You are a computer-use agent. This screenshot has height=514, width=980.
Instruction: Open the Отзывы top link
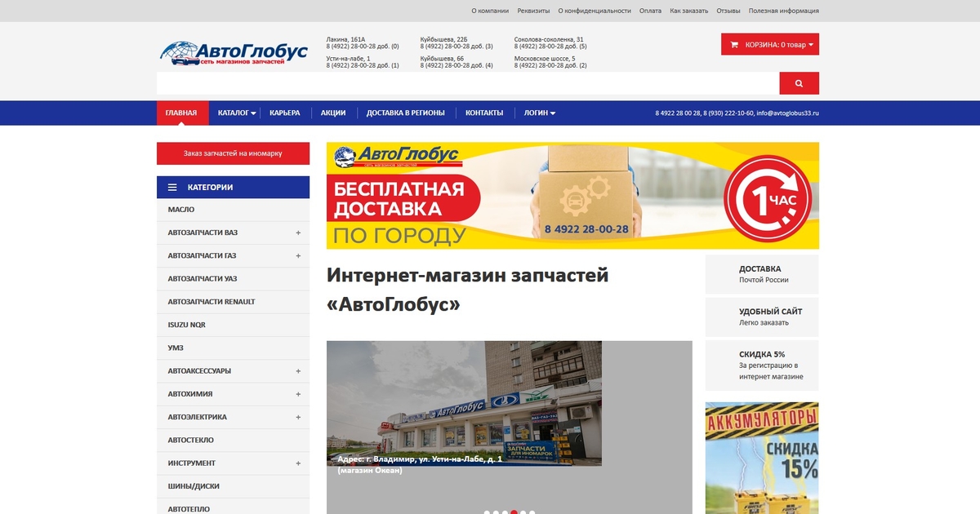tap(728, 11)
